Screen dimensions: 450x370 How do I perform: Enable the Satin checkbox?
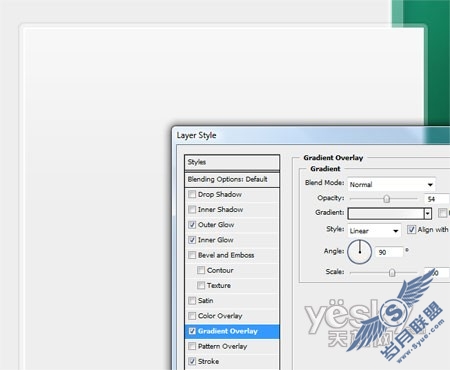(x=192, y=300)
